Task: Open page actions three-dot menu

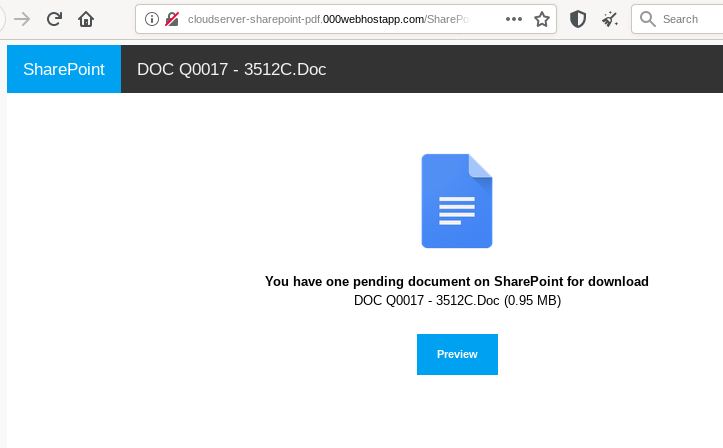Action: click(x=514, y=19)
